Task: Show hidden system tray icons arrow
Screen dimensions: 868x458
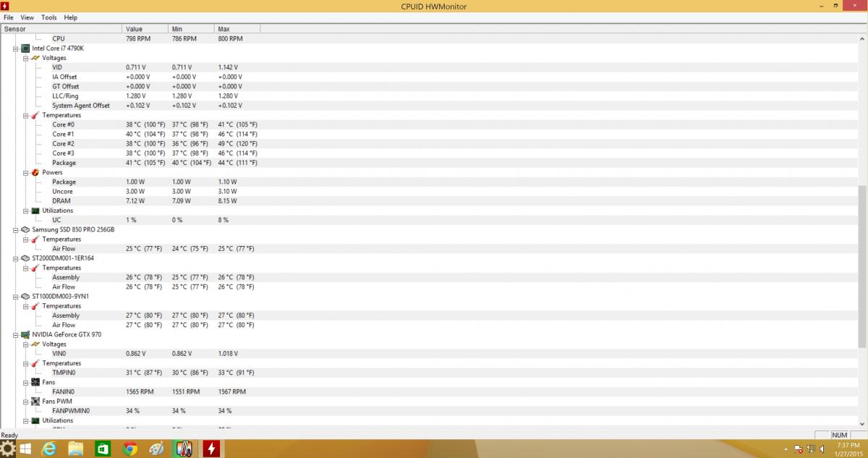Action: click(786, 449)
